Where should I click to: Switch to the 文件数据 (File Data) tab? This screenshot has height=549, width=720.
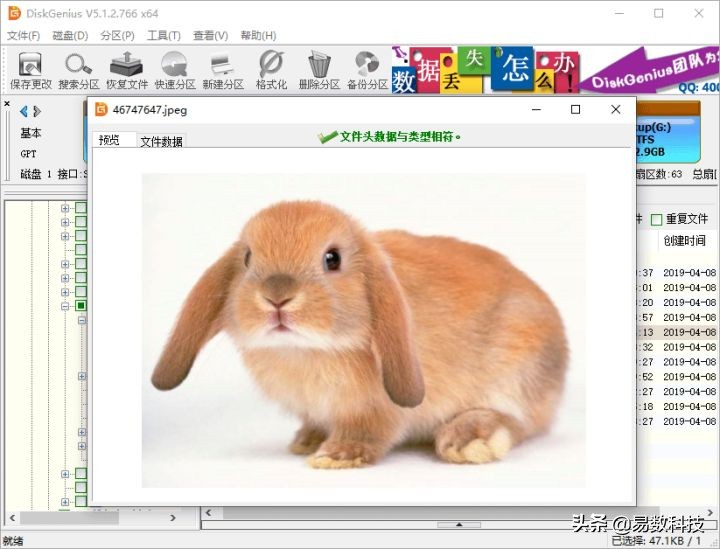point(161,142)
